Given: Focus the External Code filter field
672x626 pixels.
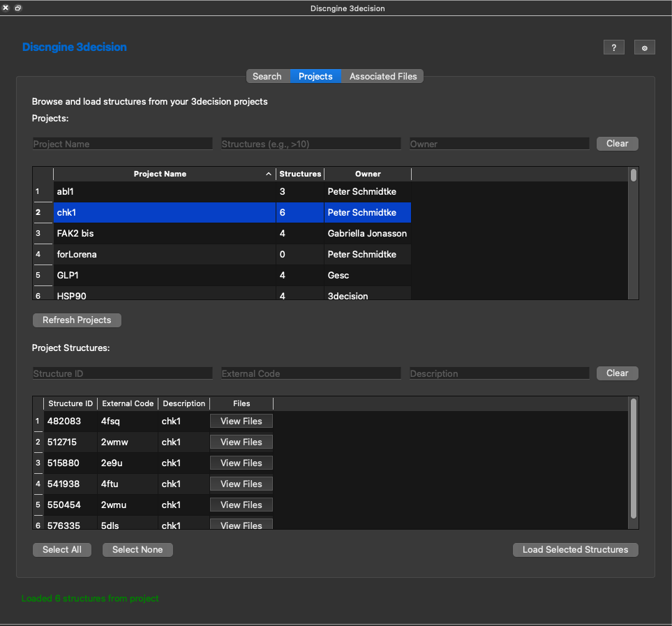Looking at the screenshot, I should pos(311,373).
